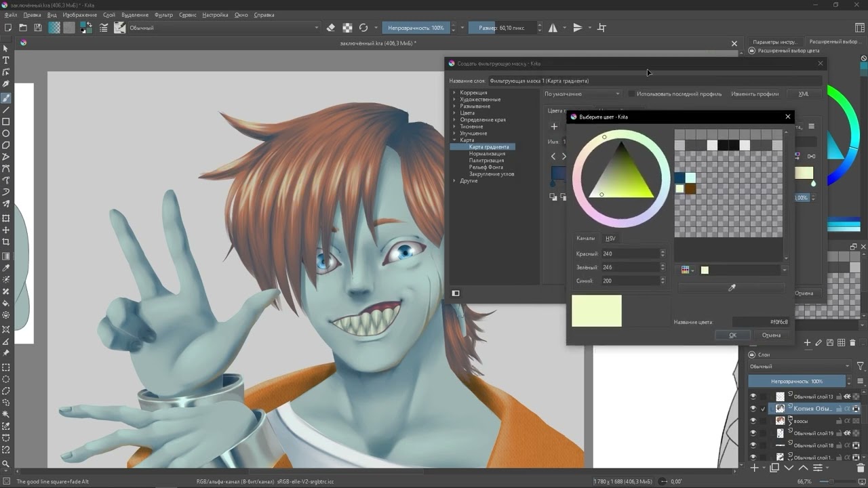868x488 pixels.
Task: Click the XML button
Action: tap(804, 94)
